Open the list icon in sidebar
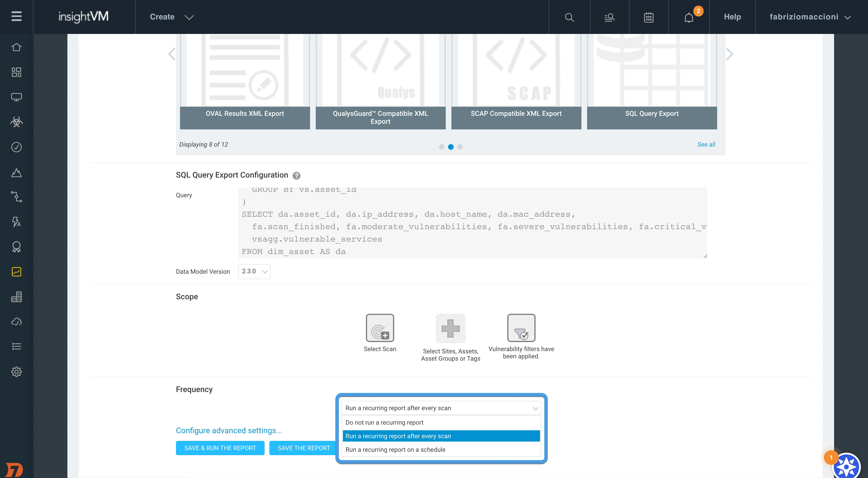Viewport: 868px width, 478px height. (17, 347)
